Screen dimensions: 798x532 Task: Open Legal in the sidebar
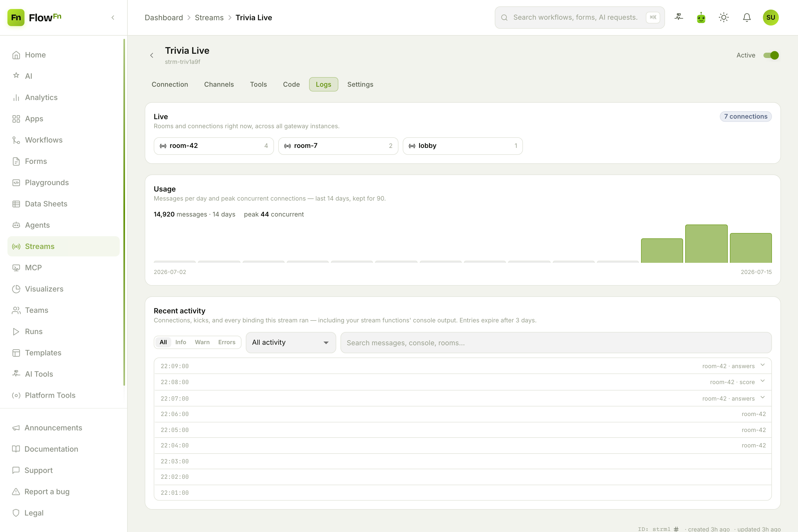click(x=64, y=513)
